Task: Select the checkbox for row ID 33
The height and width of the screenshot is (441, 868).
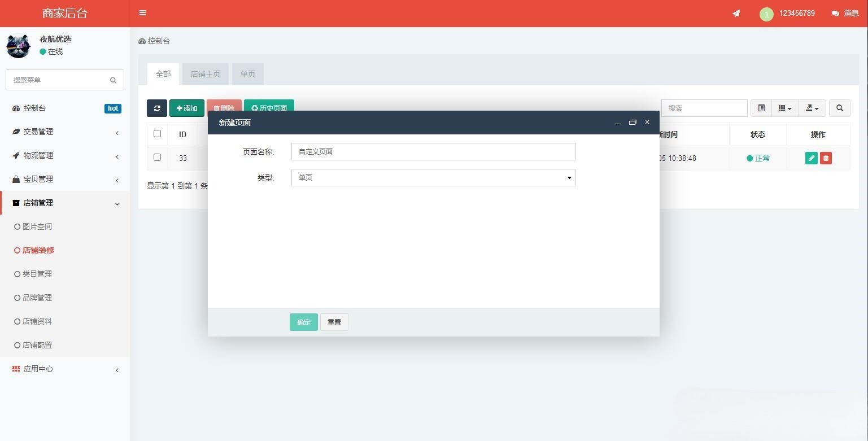Action: click(x=157, y=158)
